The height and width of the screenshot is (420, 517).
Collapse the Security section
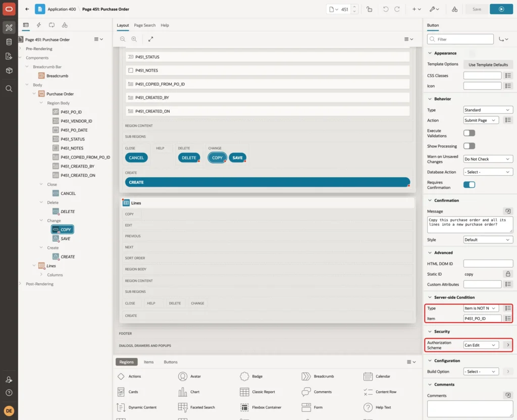(x=430, y=332)
